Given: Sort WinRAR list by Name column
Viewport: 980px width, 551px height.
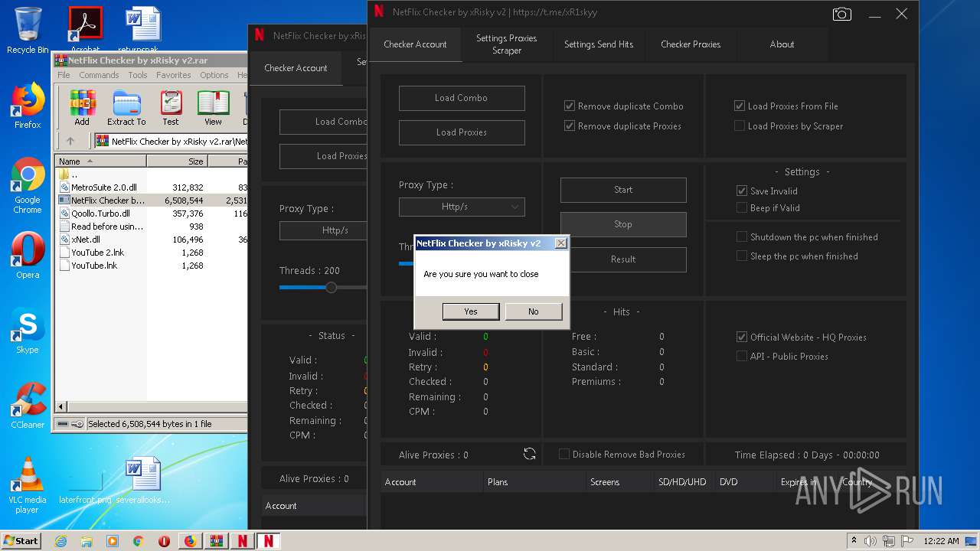Looking at the screenshot, I should (101, 161).
